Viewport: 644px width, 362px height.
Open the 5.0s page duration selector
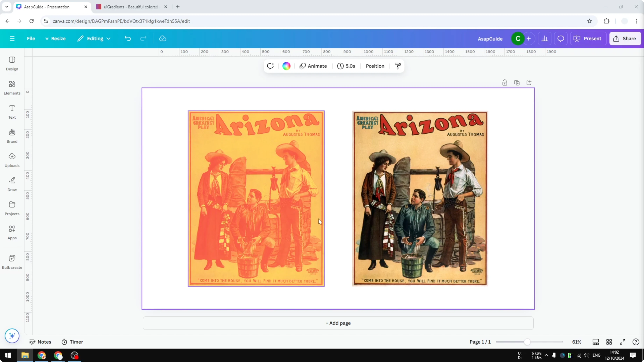(x=346, y=66)
